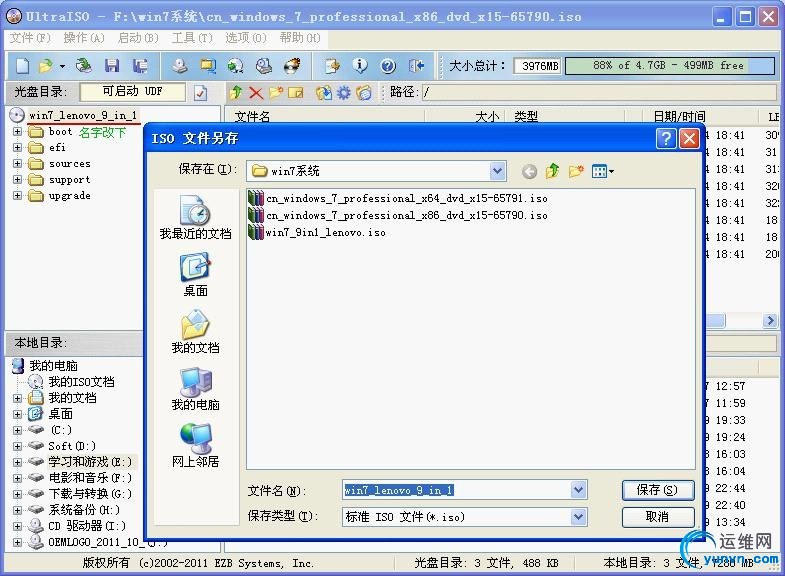Click the Save As toolbar icon
This screenshot has height=576, width=785.
(140, 66)
